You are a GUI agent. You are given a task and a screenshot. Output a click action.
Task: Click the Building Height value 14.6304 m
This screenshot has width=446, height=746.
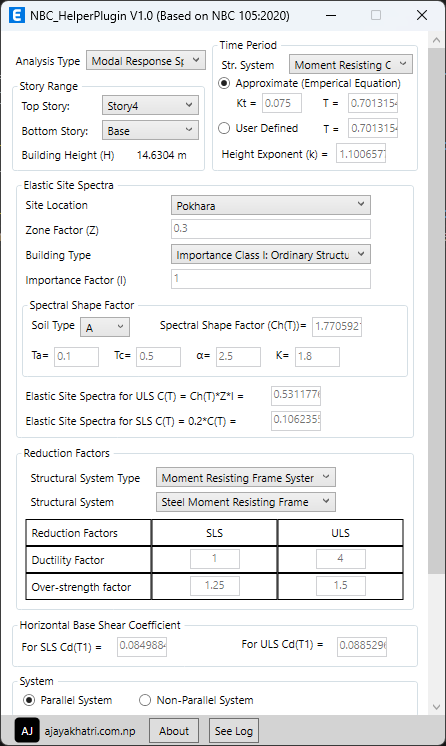click(x=162, y=155)
